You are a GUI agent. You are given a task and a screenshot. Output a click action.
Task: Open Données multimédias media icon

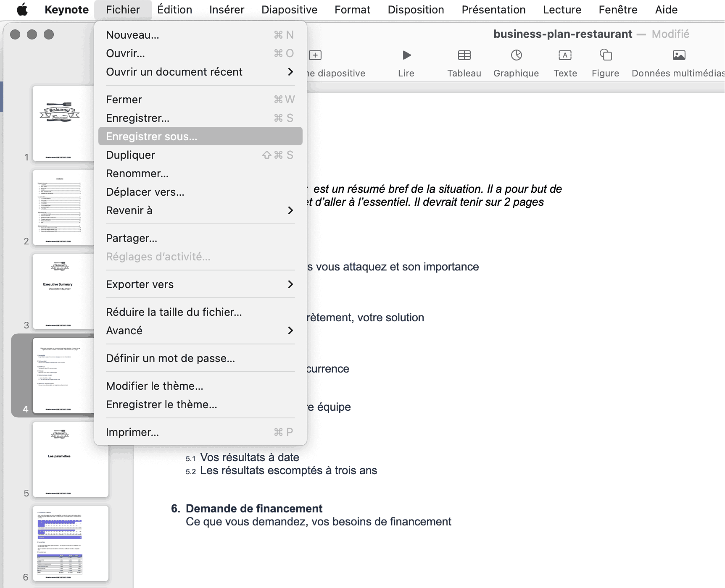click(x=679, y=55)
